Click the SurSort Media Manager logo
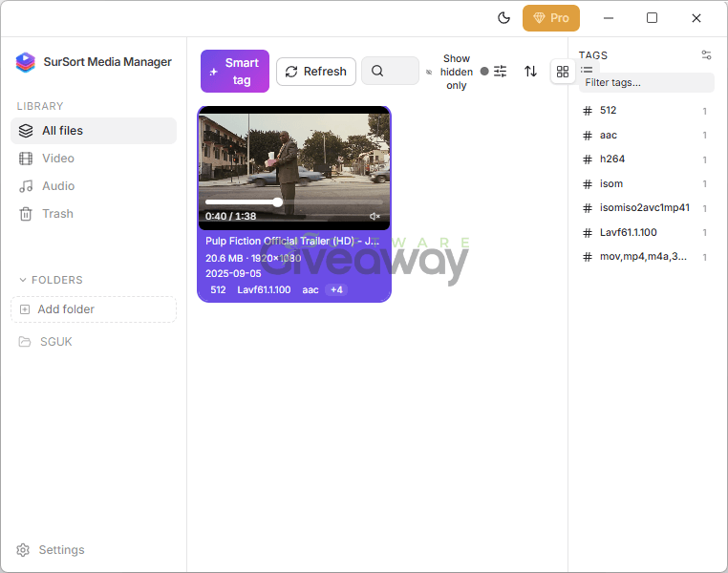 (26, 62)
